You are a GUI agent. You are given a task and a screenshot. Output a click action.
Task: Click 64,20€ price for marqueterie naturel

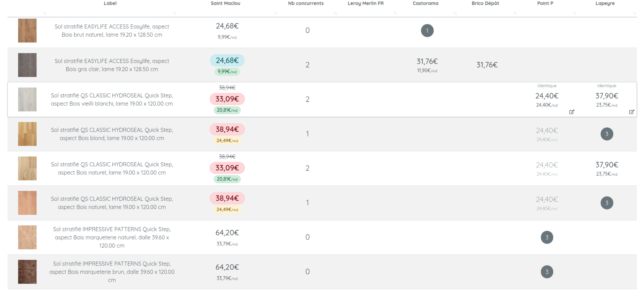tap(227, 233)
